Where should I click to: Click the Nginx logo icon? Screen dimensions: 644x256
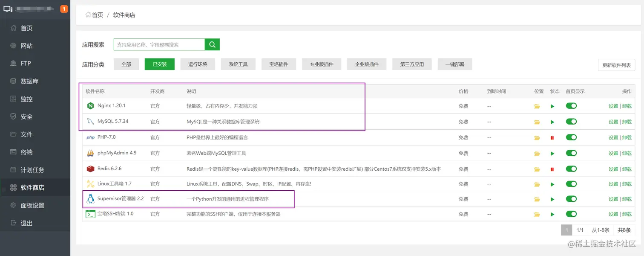pos(90,106)
